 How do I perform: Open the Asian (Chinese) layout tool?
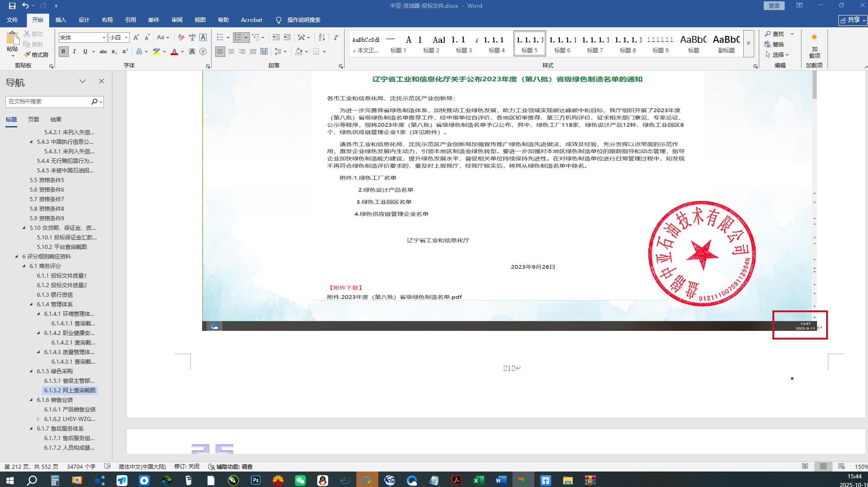301,37
